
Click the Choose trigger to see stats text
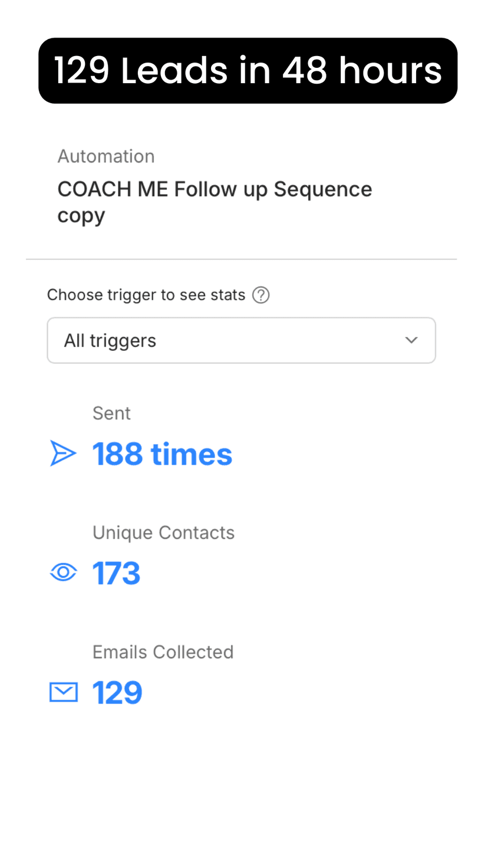pos(146,295)
